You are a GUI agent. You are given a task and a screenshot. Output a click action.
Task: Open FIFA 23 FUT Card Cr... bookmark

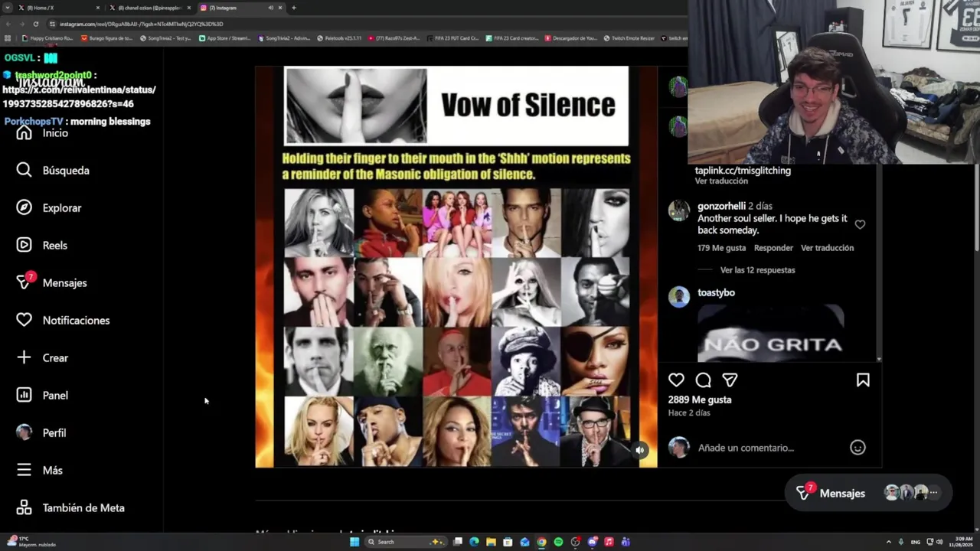click(452, 38)
